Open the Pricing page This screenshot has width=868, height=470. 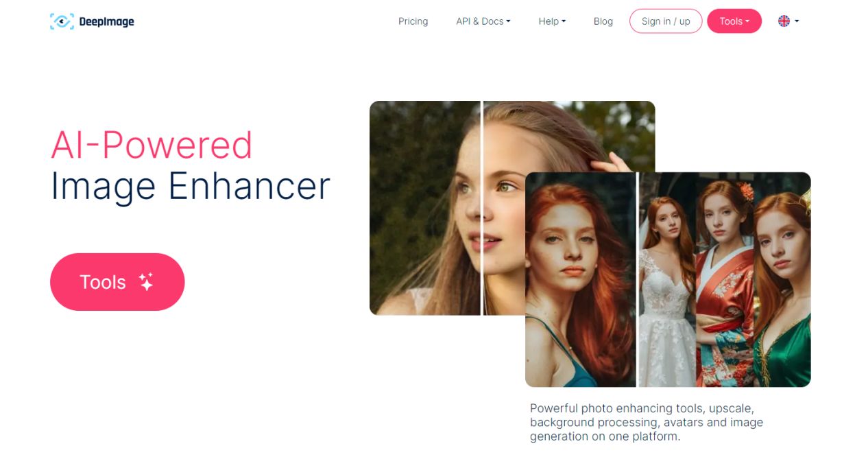413,21
